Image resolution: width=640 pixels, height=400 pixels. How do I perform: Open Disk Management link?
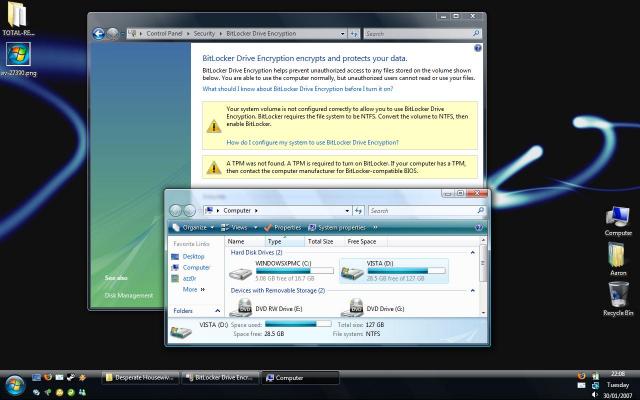[129, 295]
